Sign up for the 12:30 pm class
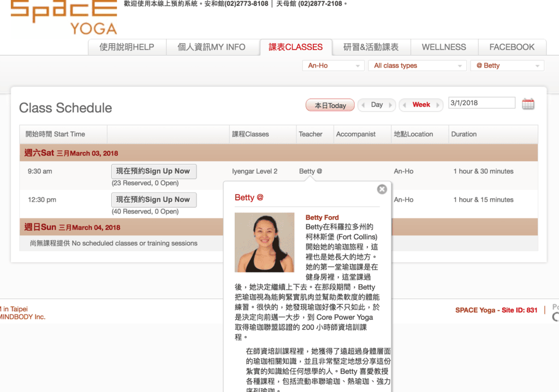This screenshot has width=559, height=392. coord(153,200)
